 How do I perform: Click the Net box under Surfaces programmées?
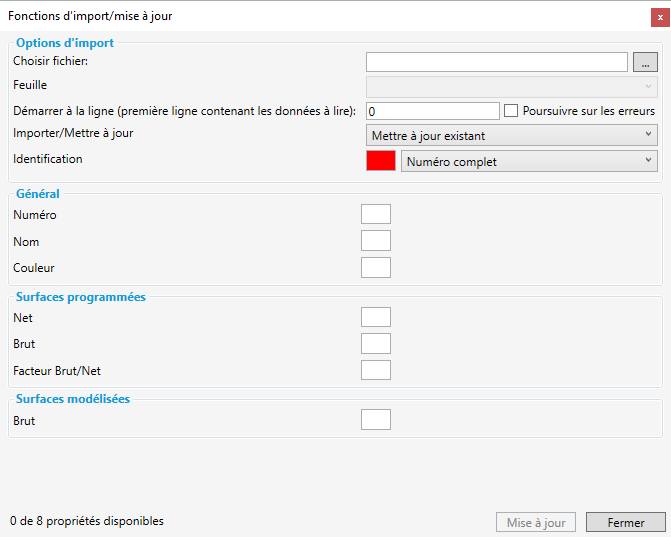(x=375, y=317)
